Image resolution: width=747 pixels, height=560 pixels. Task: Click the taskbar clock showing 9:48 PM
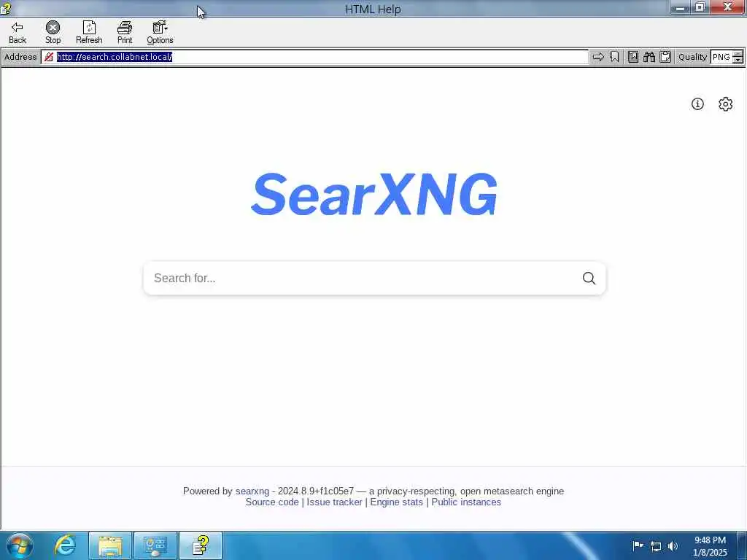point(710,546)
